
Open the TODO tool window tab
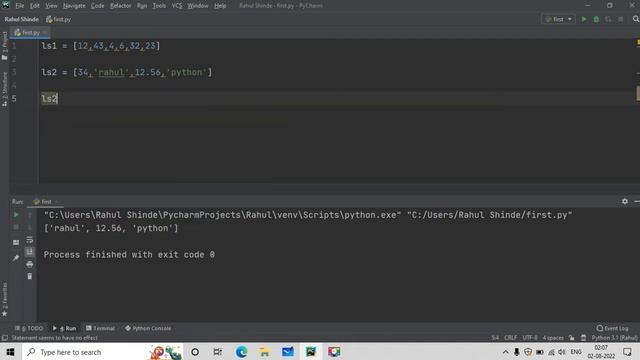pyautogui.click(x=29, y=328)
